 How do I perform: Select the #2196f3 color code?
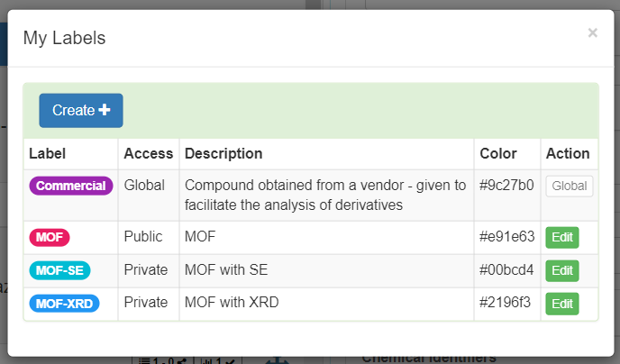pyautogui.click(x=506, y=304)
